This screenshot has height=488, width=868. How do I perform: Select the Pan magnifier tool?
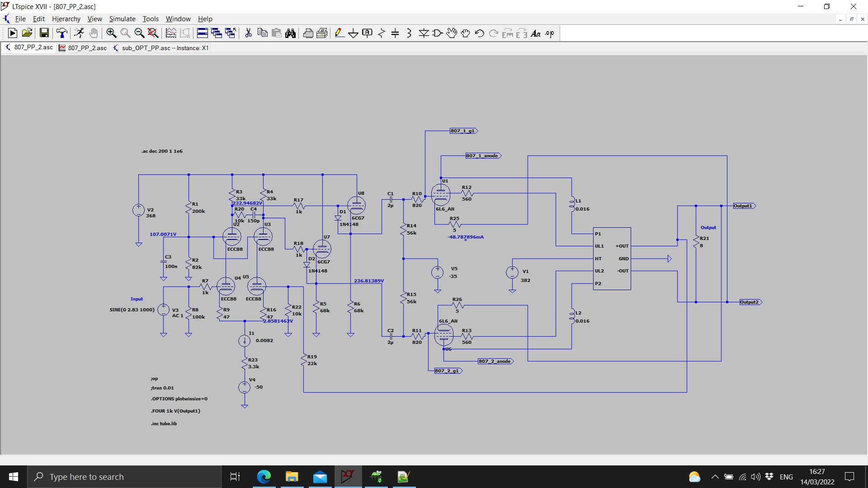[x=125, y=33]
